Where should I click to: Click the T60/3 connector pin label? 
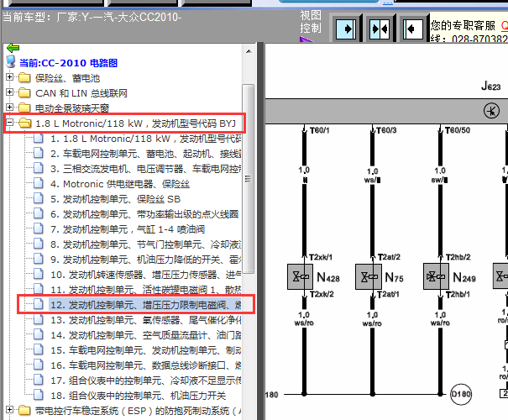tap(386, 130)
